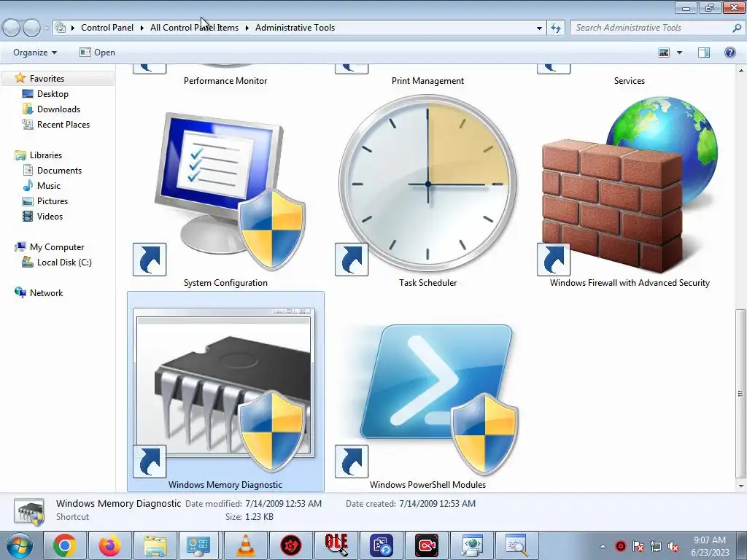Click the Local Disk (C:) drive icon
The image size is (747, 560).
(x=28, y=262)
